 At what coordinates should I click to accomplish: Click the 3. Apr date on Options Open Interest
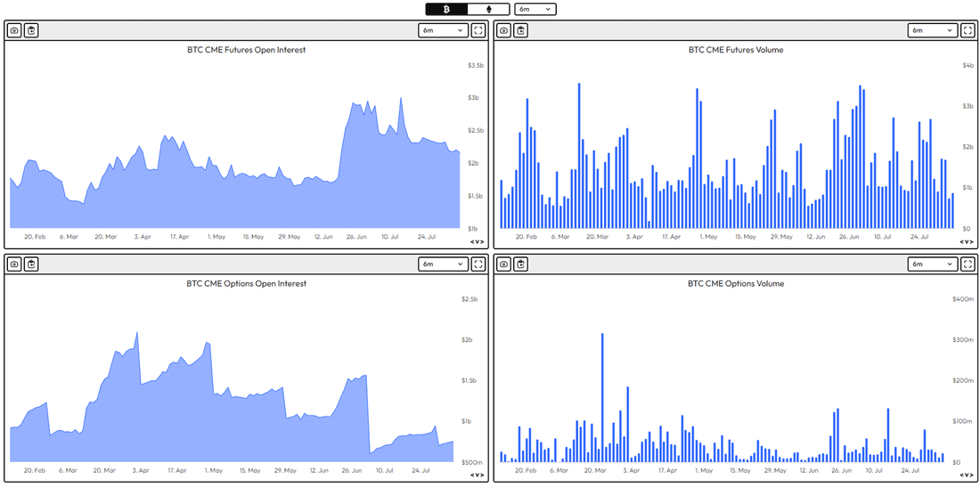point(142,471)
